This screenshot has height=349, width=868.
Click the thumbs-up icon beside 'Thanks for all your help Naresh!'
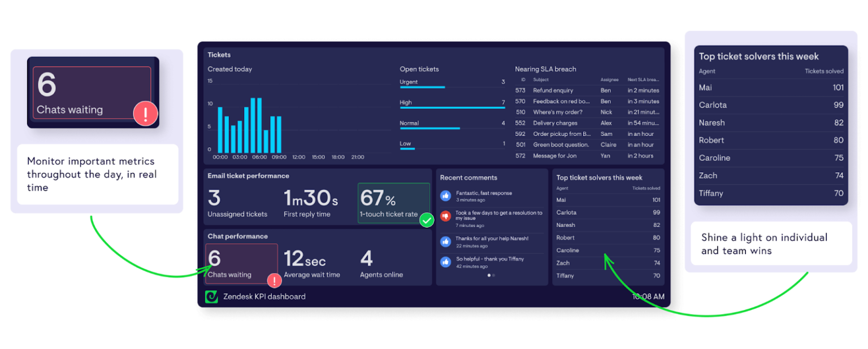click(446, 241)
